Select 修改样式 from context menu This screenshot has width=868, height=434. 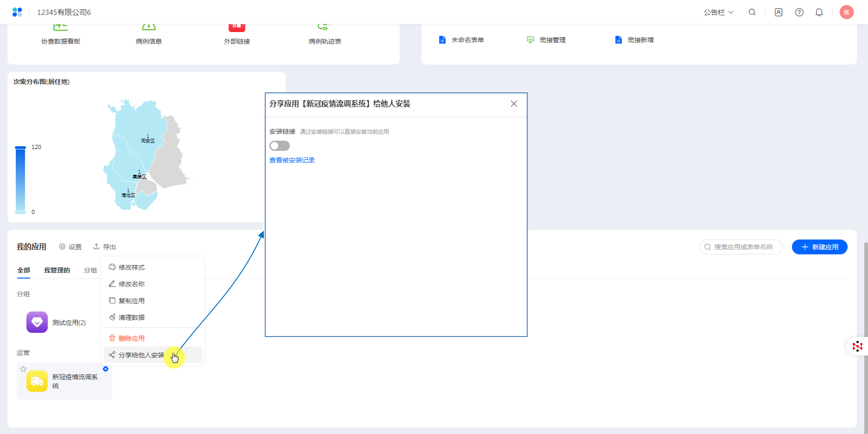click(x=132, y=267)
